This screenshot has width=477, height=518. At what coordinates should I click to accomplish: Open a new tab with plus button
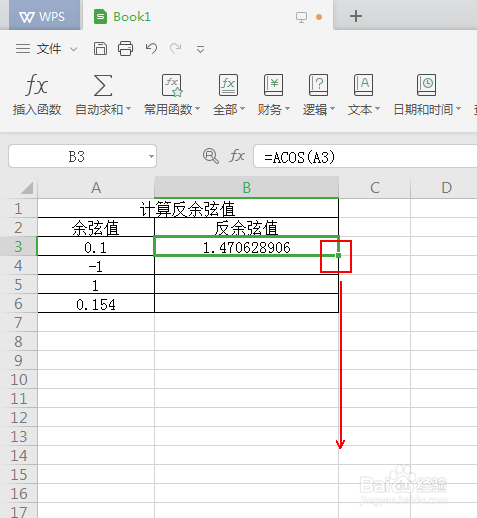356,16
